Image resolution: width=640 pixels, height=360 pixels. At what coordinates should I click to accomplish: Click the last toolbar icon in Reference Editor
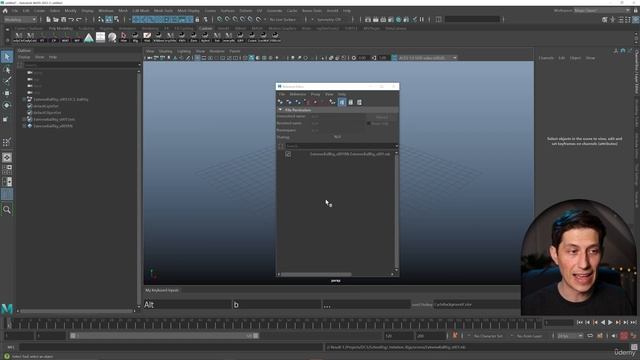coord(359,102)
